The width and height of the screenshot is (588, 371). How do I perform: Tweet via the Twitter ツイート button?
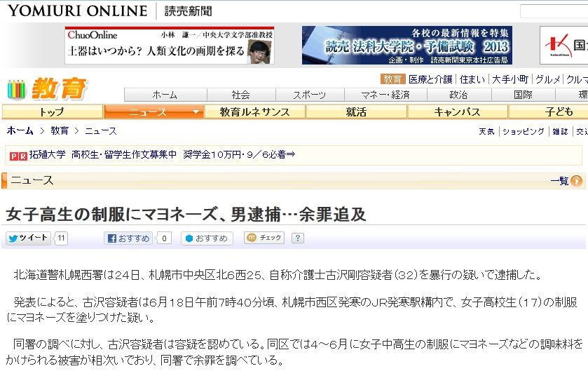point(28,238)
